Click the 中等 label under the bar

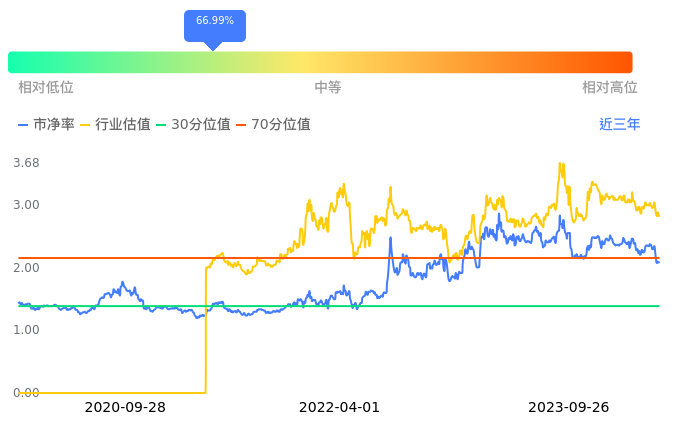(x=328, y=88)
